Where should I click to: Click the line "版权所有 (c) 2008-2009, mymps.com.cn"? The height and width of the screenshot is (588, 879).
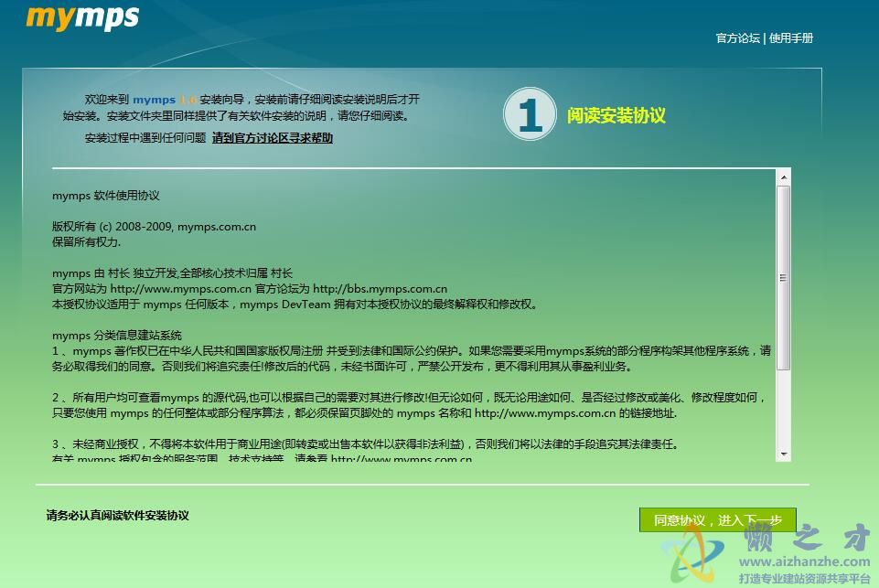click(x=155, y=227)
